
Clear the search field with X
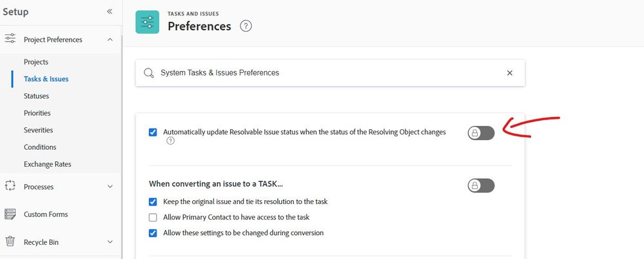(509, 73)
